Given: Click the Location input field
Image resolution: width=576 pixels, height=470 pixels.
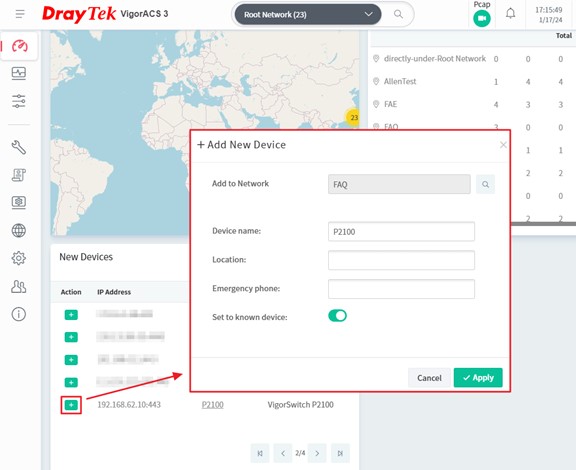Looking at the screenshot, I should click(x=401, y=260).
